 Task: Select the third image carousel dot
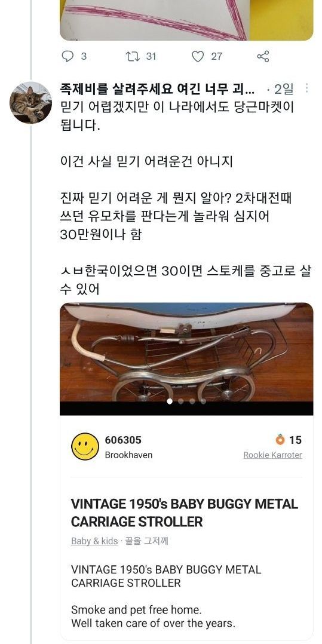coord(192,401)
